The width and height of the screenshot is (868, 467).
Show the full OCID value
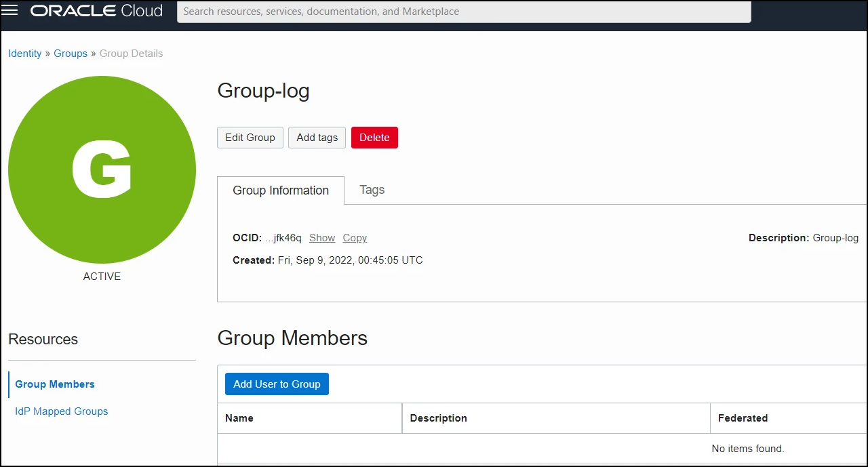point(322,238)
